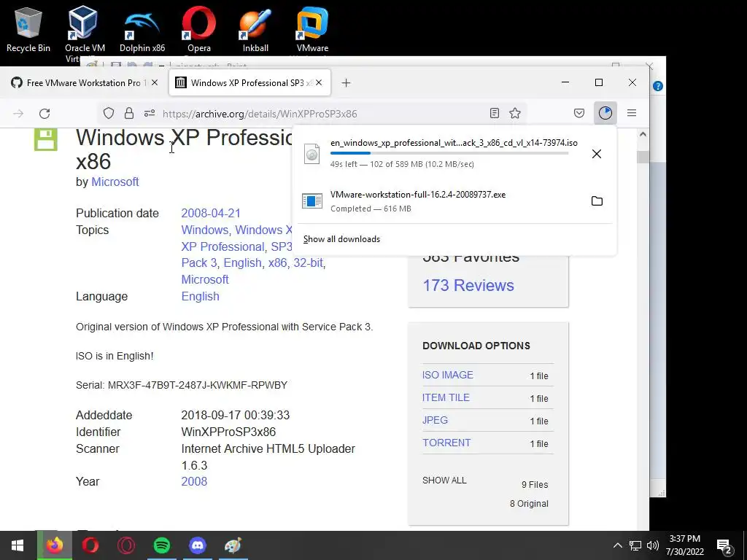Open the Dolphin x86 desktop shortcut
The height and width of the screenshot is (560, 747).
[142, 30]
